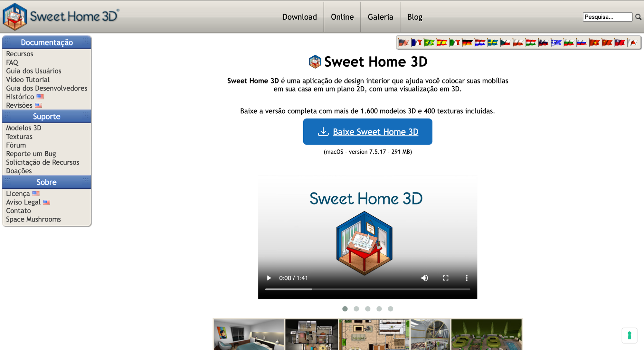
Task: Open the Japanese version via its flag
Action: tap(632, 43)
